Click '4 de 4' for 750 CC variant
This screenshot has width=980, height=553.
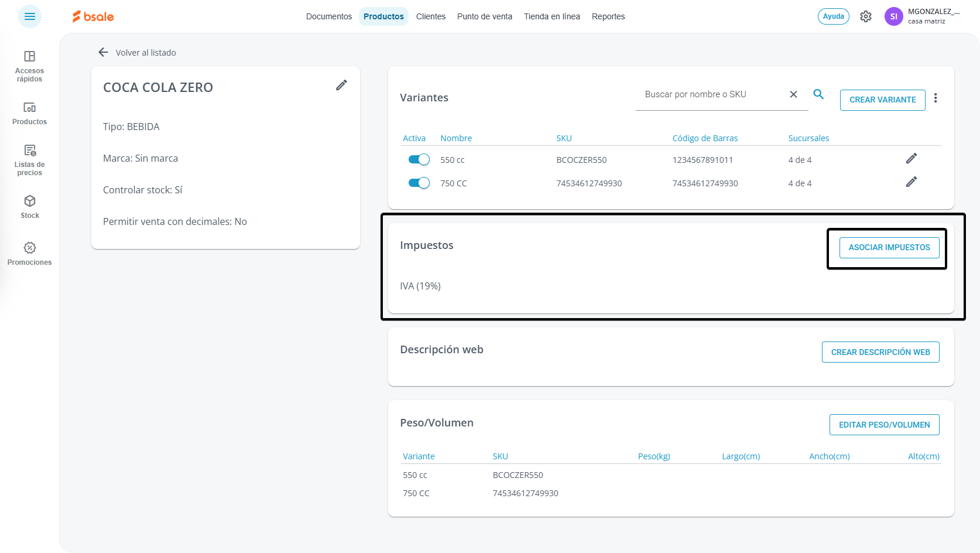(800, 183)
